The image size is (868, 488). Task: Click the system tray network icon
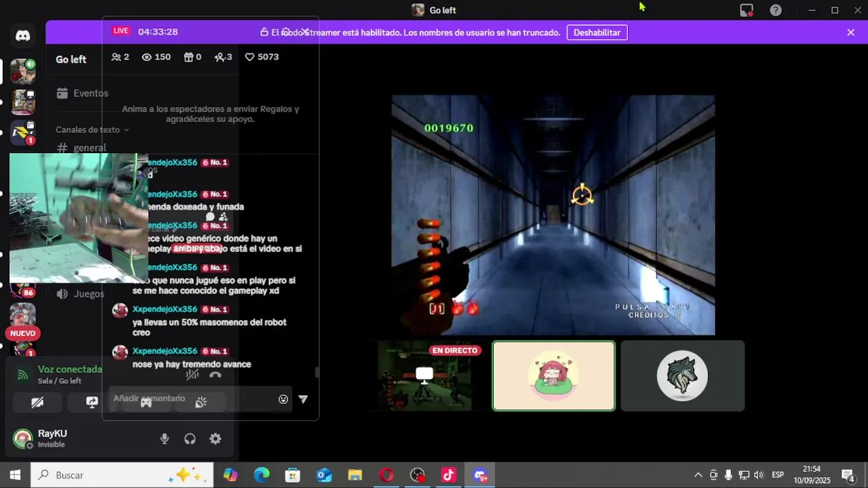(x=743, y=475)
